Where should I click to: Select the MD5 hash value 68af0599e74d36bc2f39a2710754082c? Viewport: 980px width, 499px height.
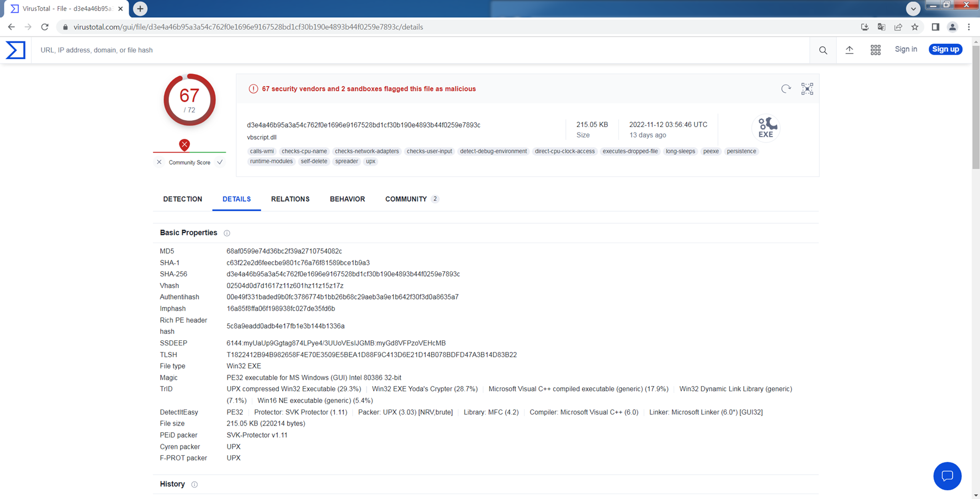pyautogui.click(x=284, y=251)
